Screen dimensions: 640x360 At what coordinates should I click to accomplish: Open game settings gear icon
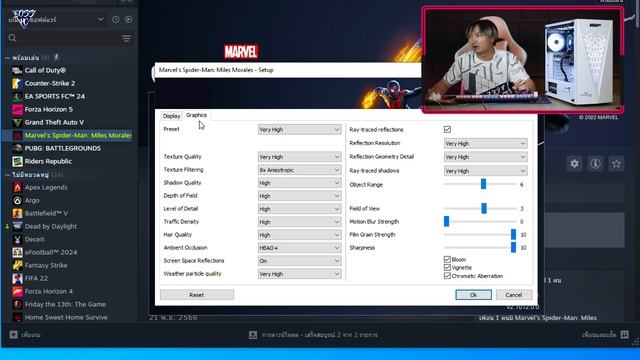[574, 164]
